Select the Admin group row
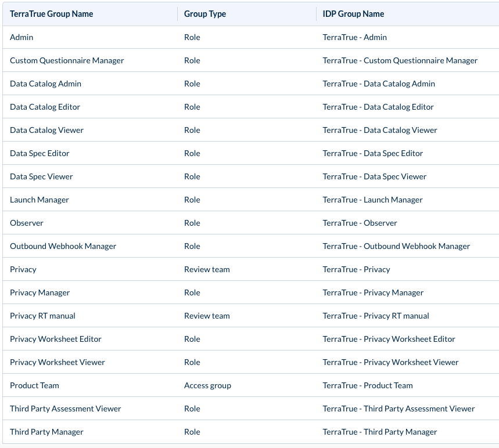 [x=251, y=37]
